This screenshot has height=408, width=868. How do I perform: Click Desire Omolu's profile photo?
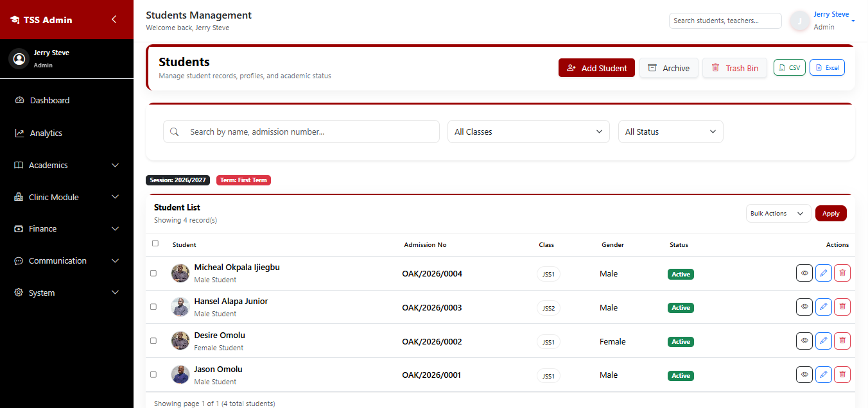(x=180, y=341)
